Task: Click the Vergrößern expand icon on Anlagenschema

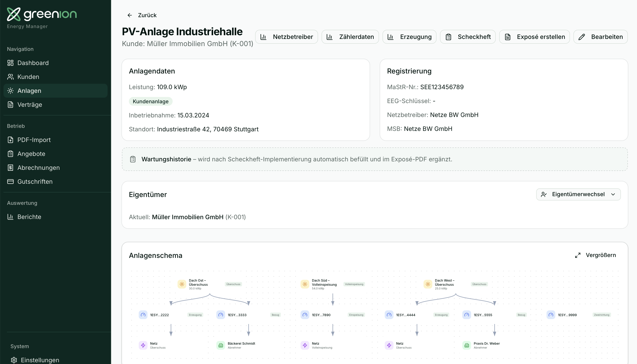Action: coord(578,255)
